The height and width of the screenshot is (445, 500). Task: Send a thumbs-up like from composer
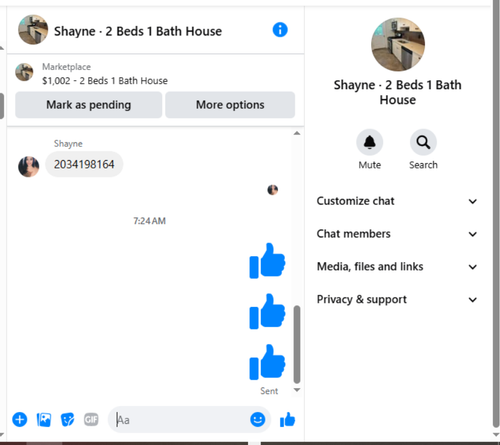click(287, 420)
